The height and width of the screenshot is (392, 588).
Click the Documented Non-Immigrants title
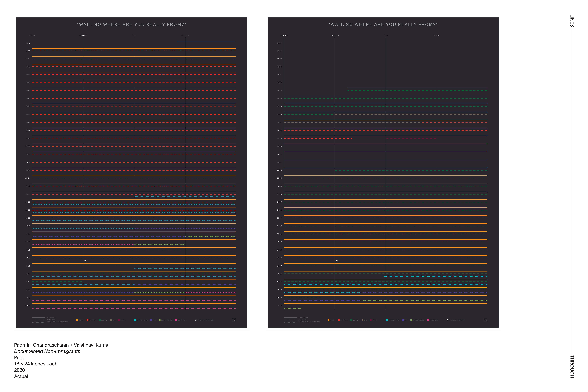pyautogui.click(x=47, y=351)
